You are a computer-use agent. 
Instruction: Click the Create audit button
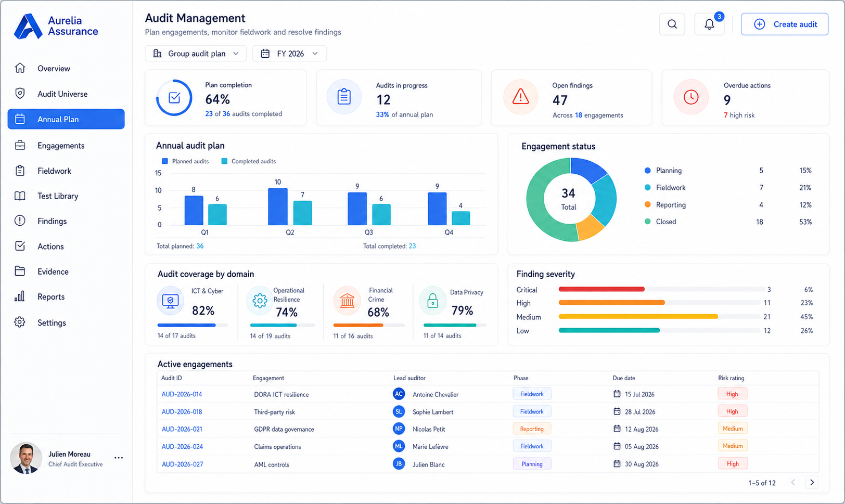pos(784,24)
